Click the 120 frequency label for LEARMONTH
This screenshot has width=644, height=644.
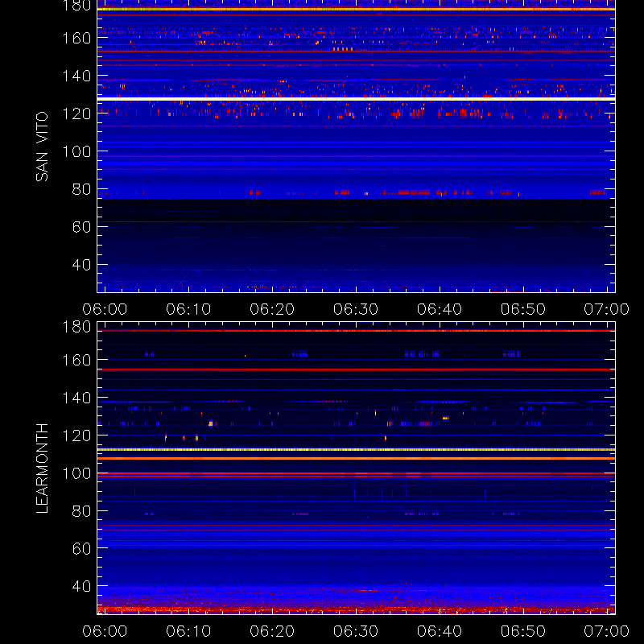coord(76,436)
